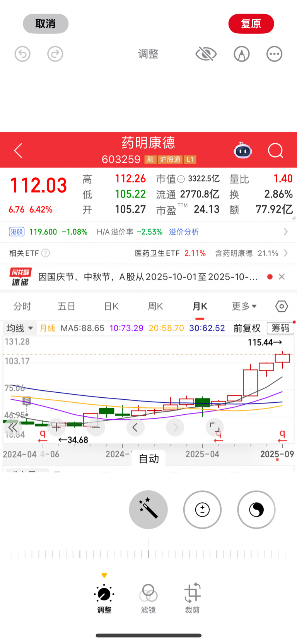Tap the stock name 药明康德
The height and width of the screenshot is (644, 297).
click(148, 143)
